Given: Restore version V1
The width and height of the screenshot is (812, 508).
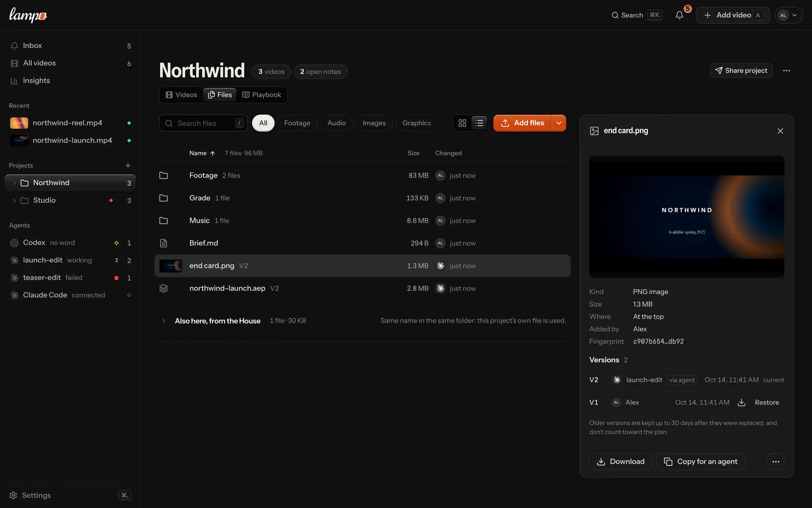Looking at the screenshot, I should [x=766, y=402].
